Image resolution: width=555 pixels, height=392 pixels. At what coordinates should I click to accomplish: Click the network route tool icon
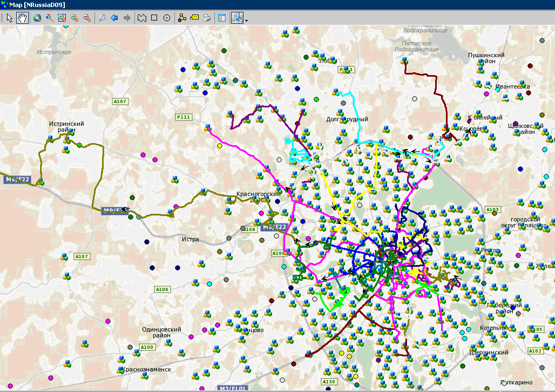182,18
